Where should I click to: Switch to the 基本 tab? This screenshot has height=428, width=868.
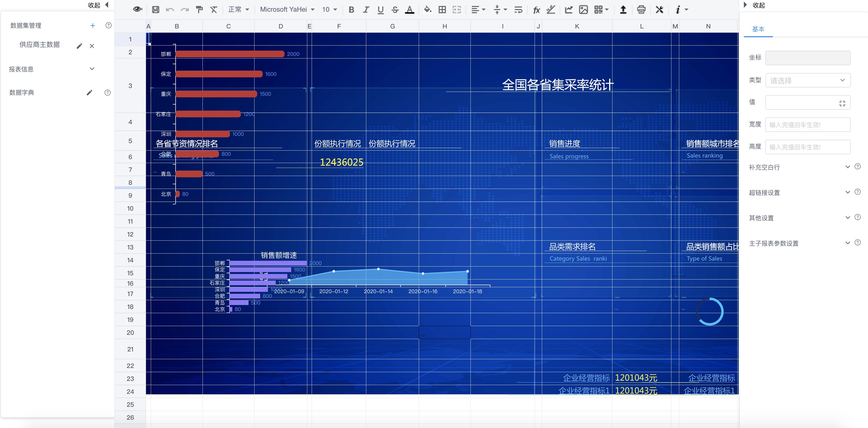point(758,29)
